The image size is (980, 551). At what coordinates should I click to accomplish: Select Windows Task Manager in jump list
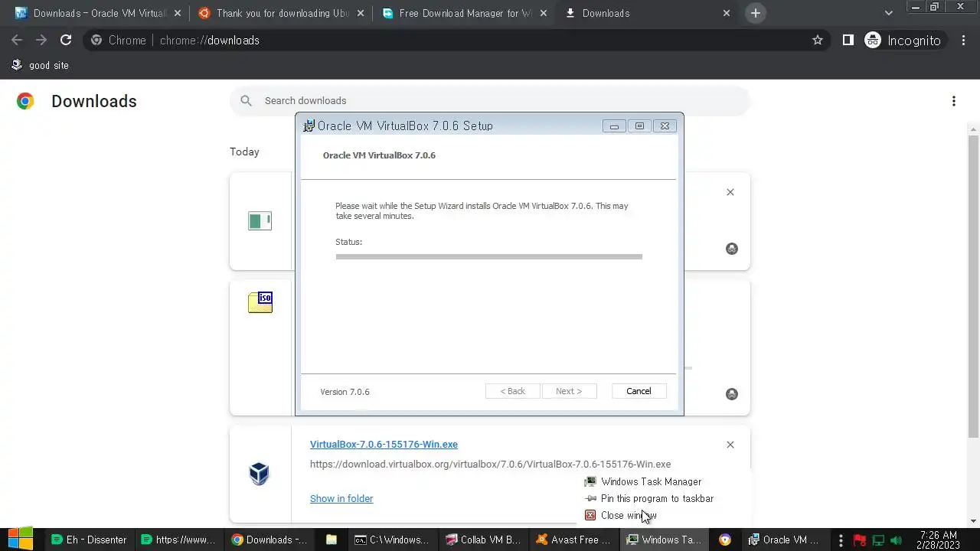click(x=651, y=481)
